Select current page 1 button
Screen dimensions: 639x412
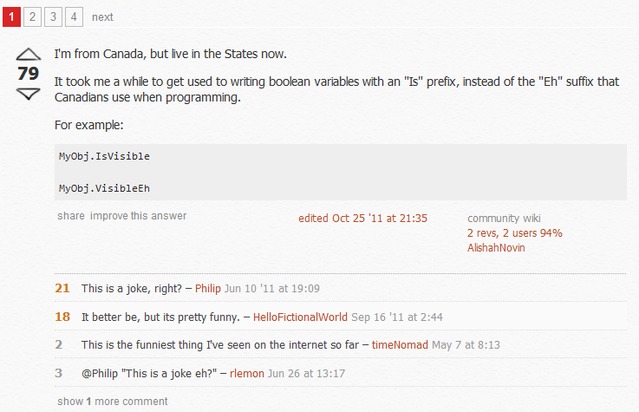[x=11, y=16]
